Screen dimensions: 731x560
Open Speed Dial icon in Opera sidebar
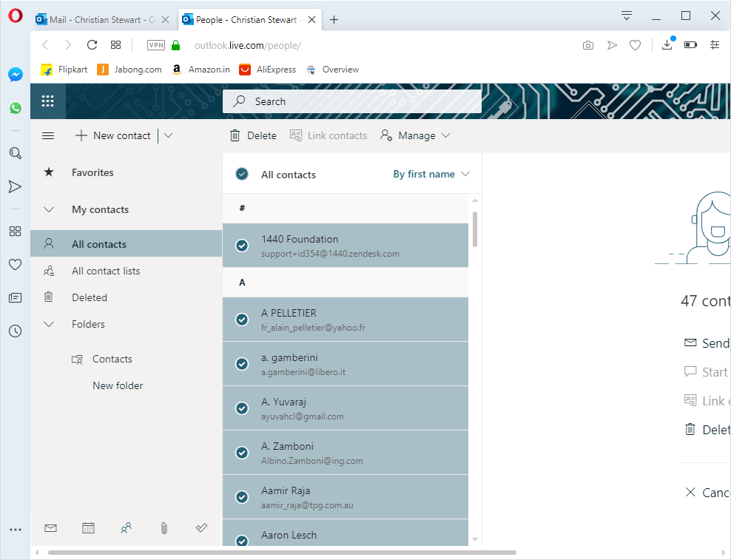16,232
